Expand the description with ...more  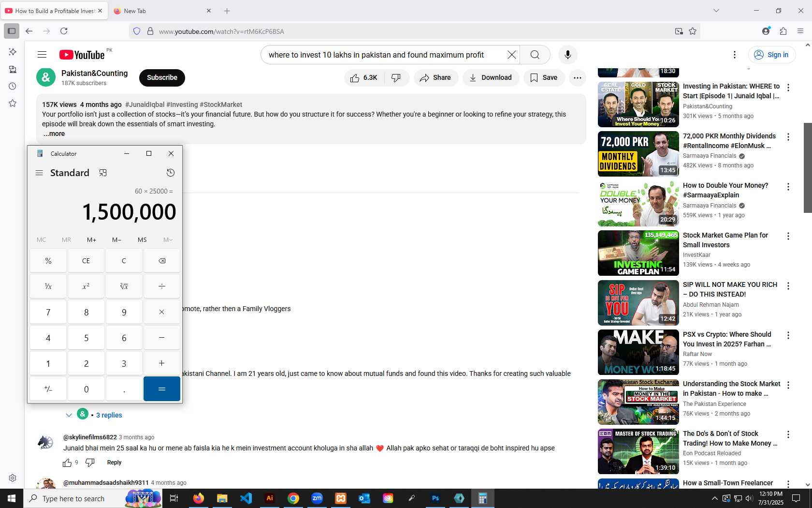(x=54, y=134)
